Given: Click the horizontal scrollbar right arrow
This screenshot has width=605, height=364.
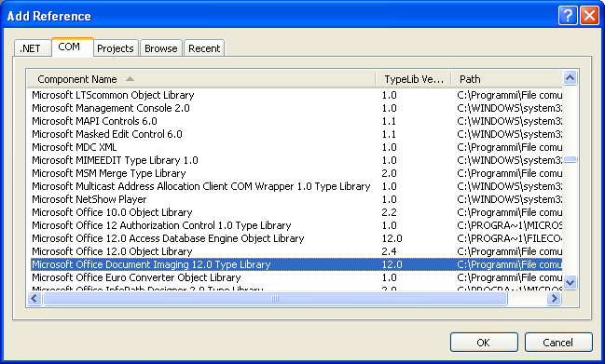Looking at the screenshot, I should click(x=555, y=299).
